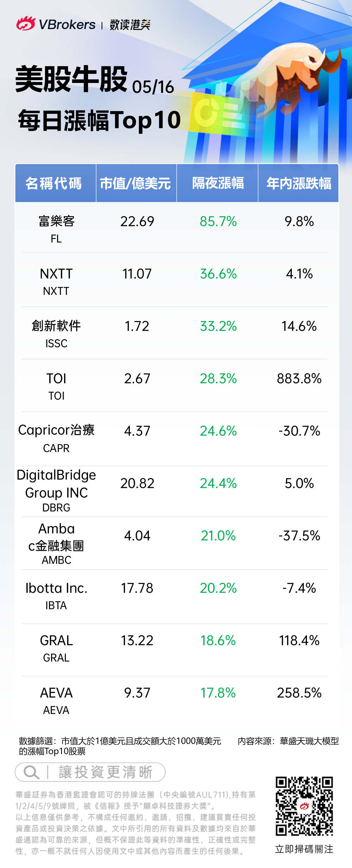
Task: Click the 讓投資更清晰 search field
Action: [x=105, y=772]
